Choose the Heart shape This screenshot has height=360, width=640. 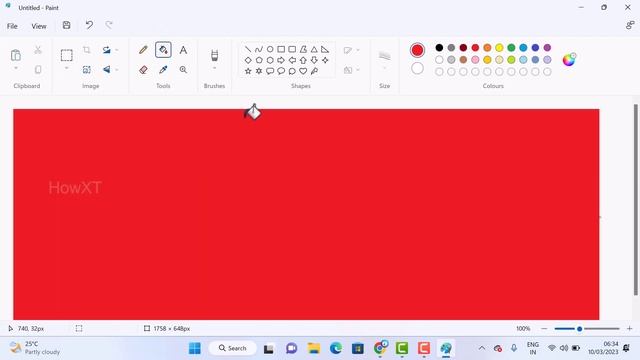303,71
